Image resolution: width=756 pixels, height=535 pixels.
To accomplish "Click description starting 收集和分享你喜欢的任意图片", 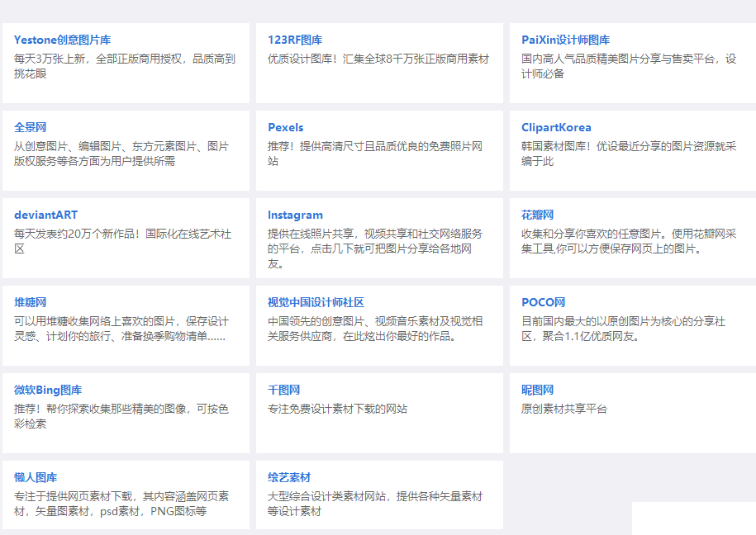I will click(630, 241).
